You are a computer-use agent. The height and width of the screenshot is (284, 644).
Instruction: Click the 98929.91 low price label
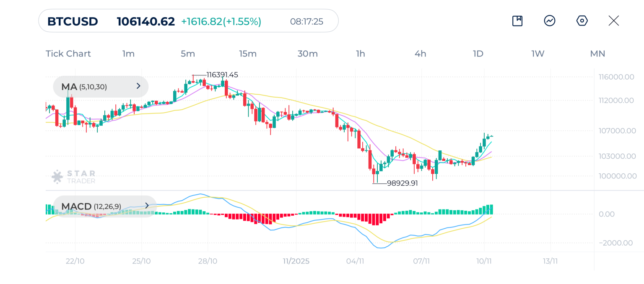(x=402, y=183)
